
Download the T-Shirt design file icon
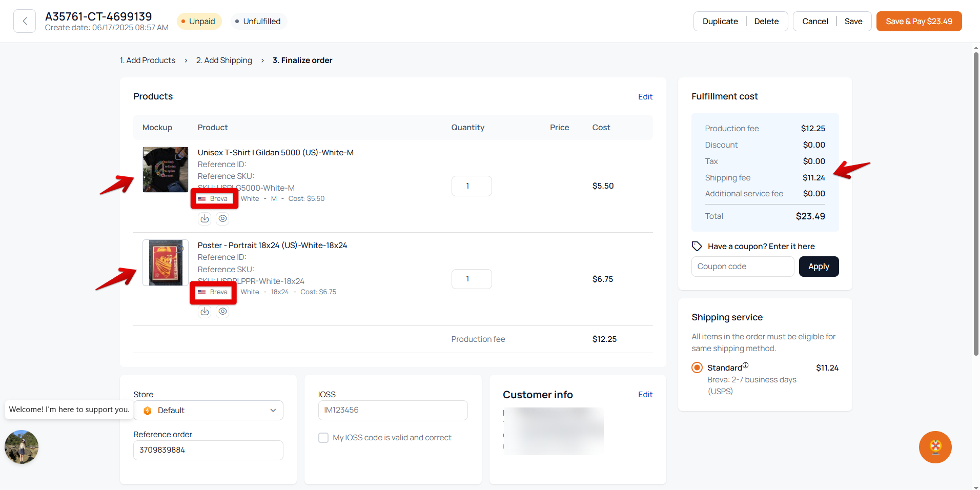tap(205, 219)
